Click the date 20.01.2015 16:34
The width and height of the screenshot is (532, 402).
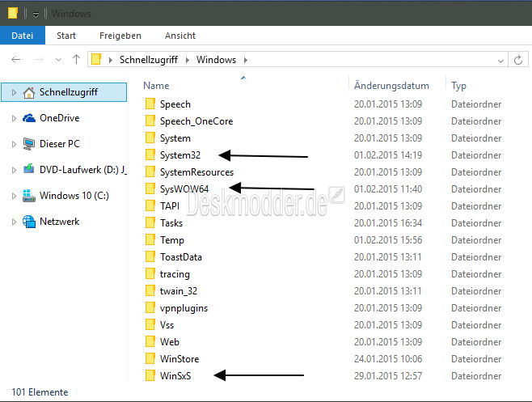388,223
